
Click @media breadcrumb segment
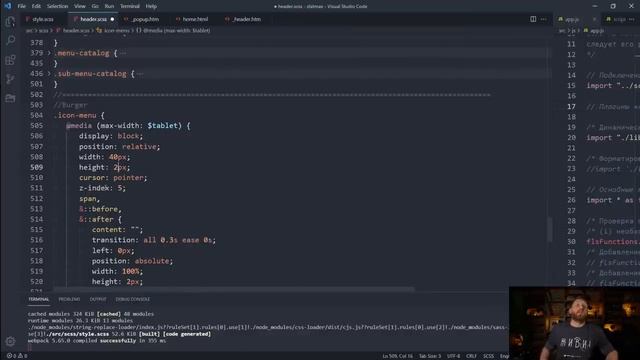pyautogui.click(x=176, y=30)
